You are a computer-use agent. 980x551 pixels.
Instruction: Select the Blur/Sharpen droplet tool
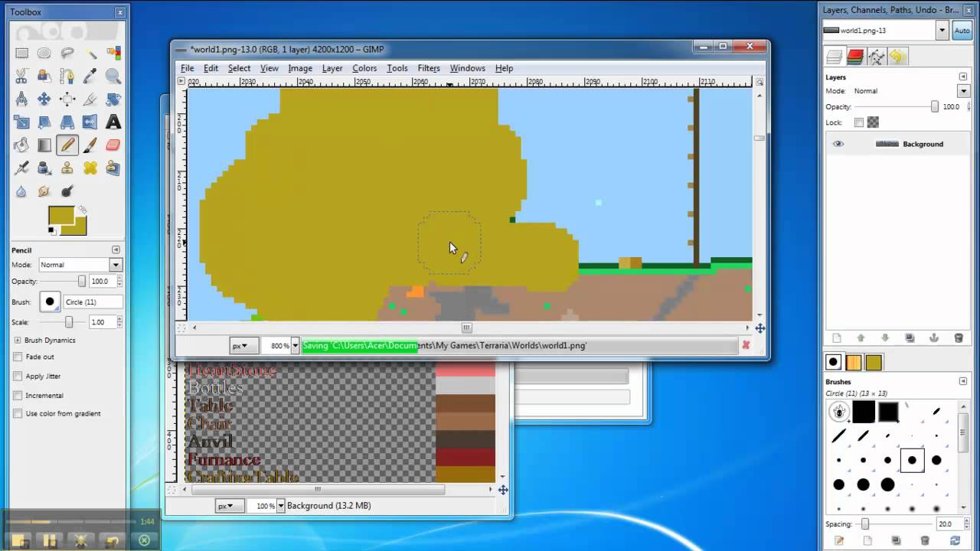tap(21, 191)
